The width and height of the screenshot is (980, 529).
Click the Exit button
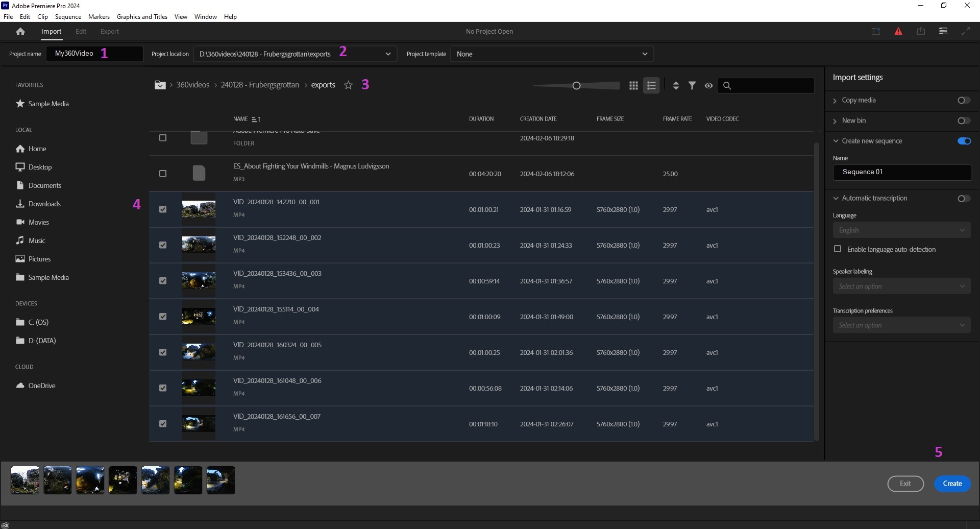point(905,484)
